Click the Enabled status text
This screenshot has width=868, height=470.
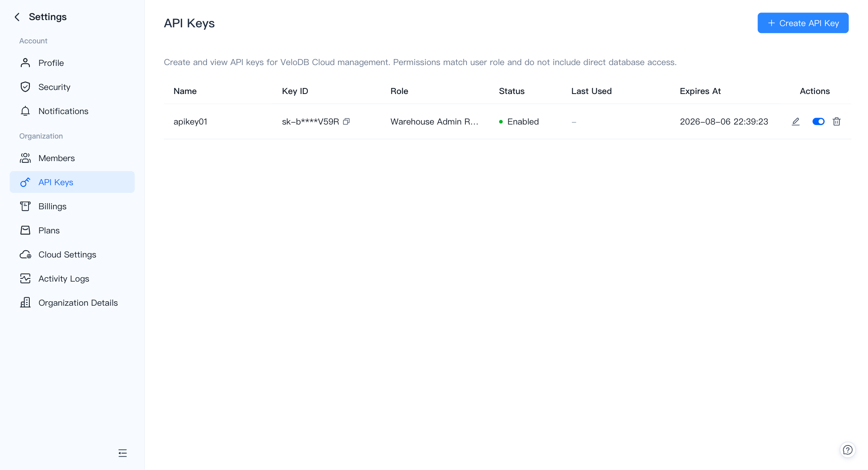pos(523,122)
